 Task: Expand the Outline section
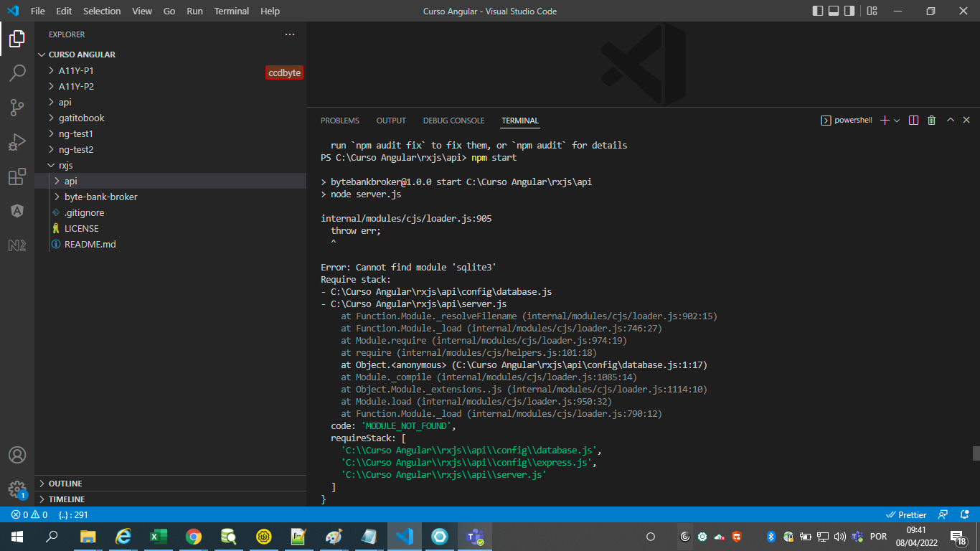coord(171,484)
